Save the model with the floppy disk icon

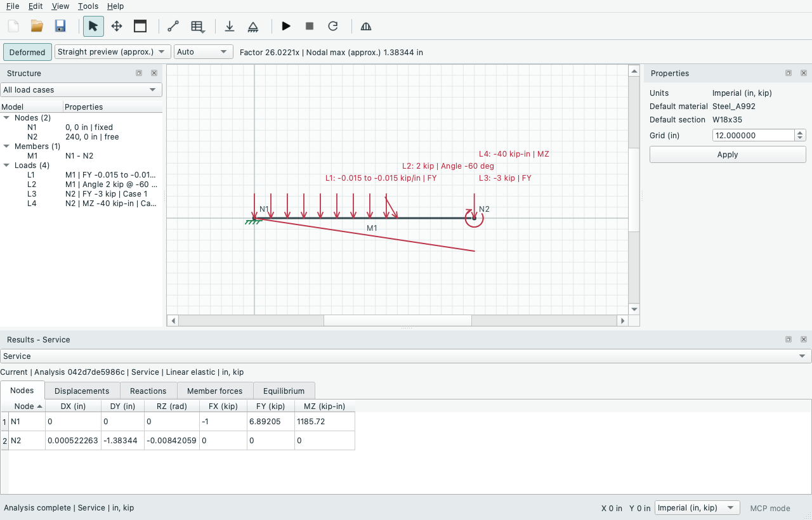pos(60,26)
